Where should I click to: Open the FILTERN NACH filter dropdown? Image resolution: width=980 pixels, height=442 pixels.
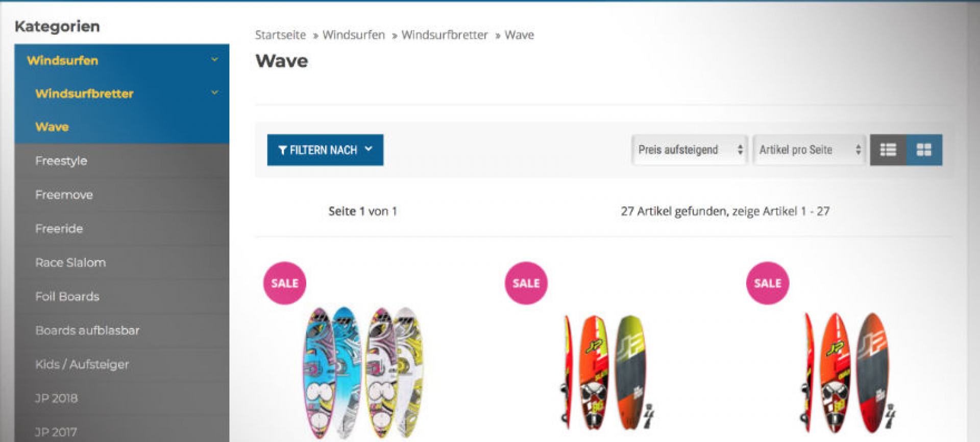pos(325,150)
